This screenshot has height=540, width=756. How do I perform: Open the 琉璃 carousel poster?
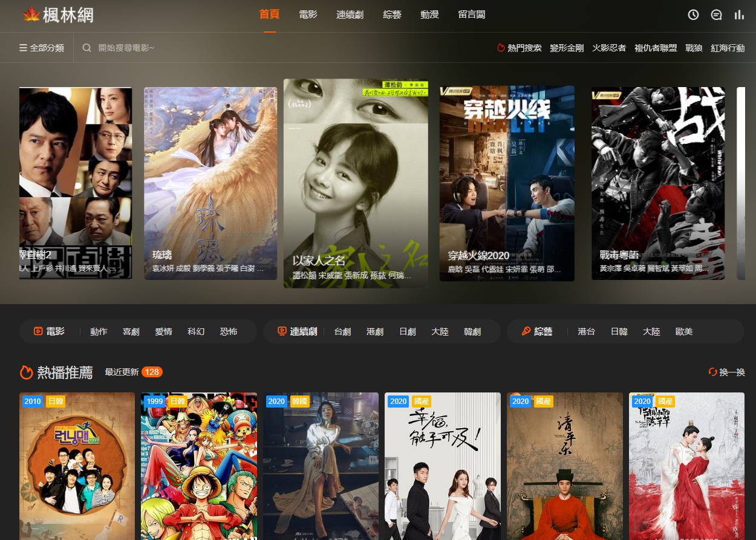[210, 183]
